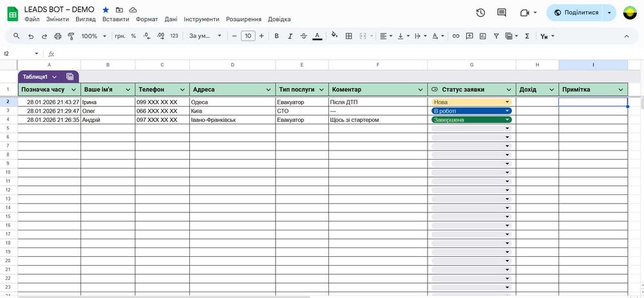Change the В роботі status chip
This screenshot has height=298, width=644.
coord(471,111)
